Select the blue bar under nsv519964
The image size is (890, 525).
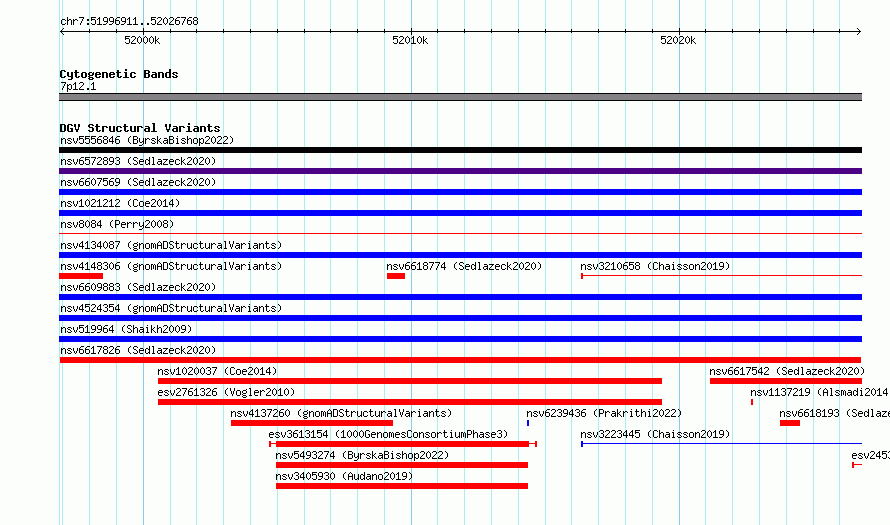460,339
